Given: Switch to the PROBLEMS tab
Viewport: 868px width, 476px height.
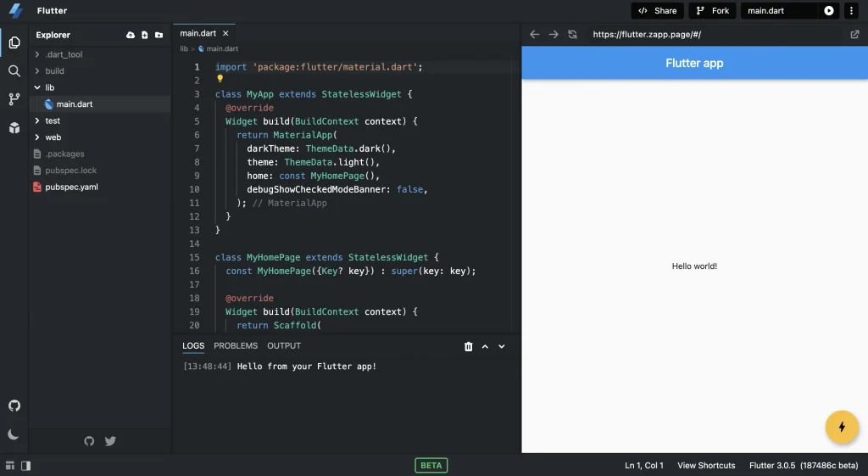Looking at the screenshot, I should point(236,346).
